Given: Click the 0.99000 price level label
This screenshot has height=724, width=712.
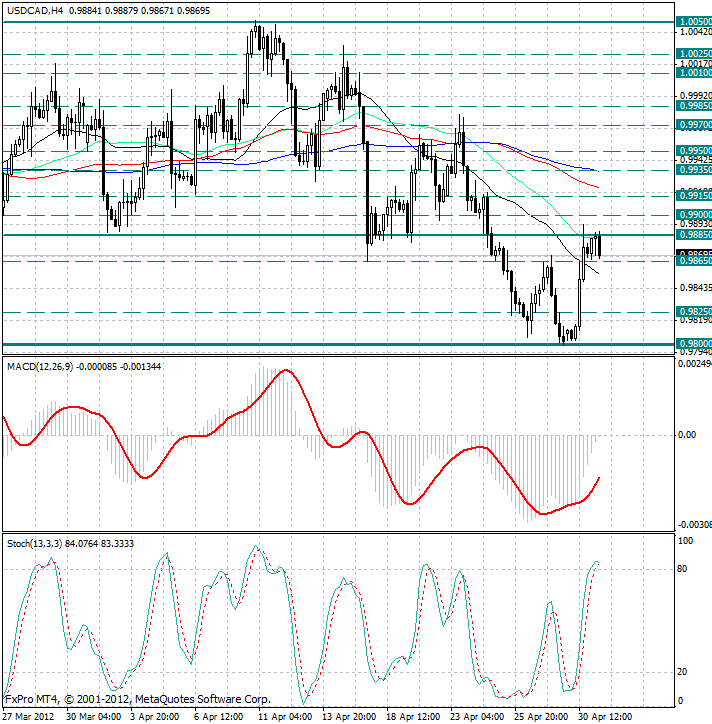Looking at the screenshot, I should point(694,215).
